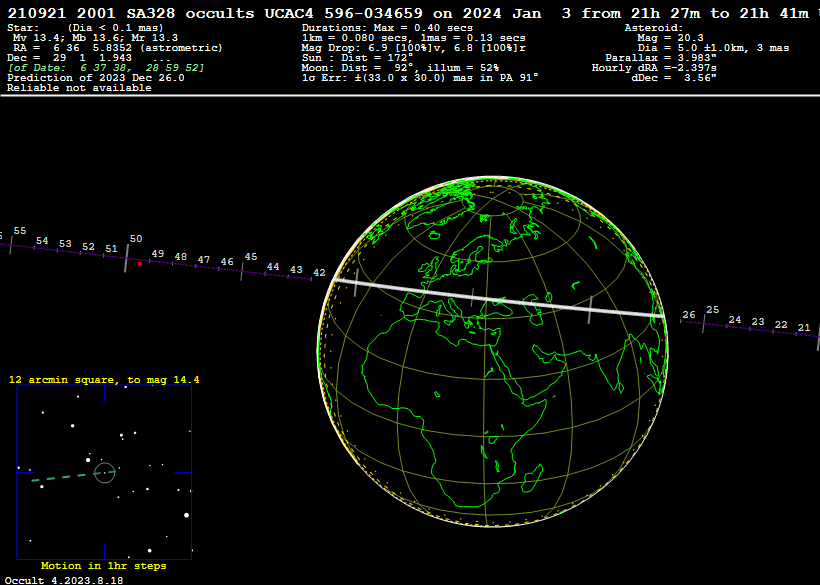Image resolution: width=820 pixels, height=585 pixels.
Task: Click the 'Dia = 5.0 ±1.0km' line
Action: click(713, 48)
